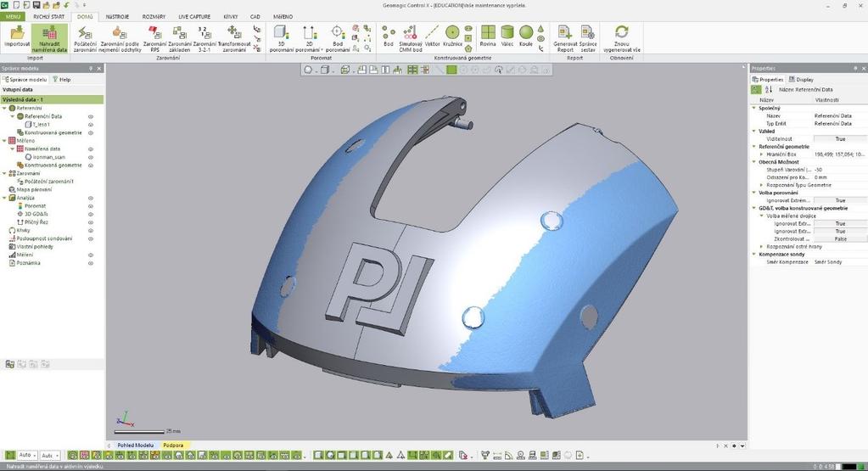Choose the Zarovnání RPS tool

154,38
